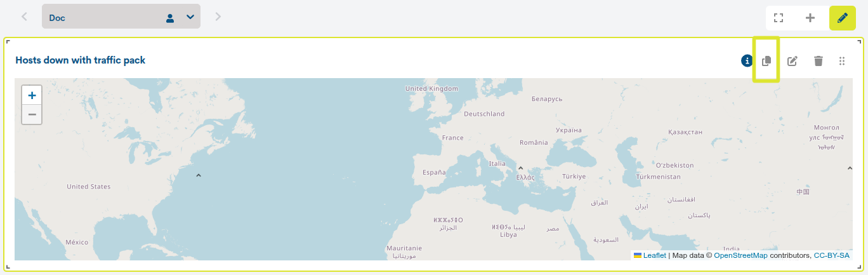Image resolution: width=868 pixels, height=275 pixels.
Task: Zoom in on the map
Action: click(32, 95)
